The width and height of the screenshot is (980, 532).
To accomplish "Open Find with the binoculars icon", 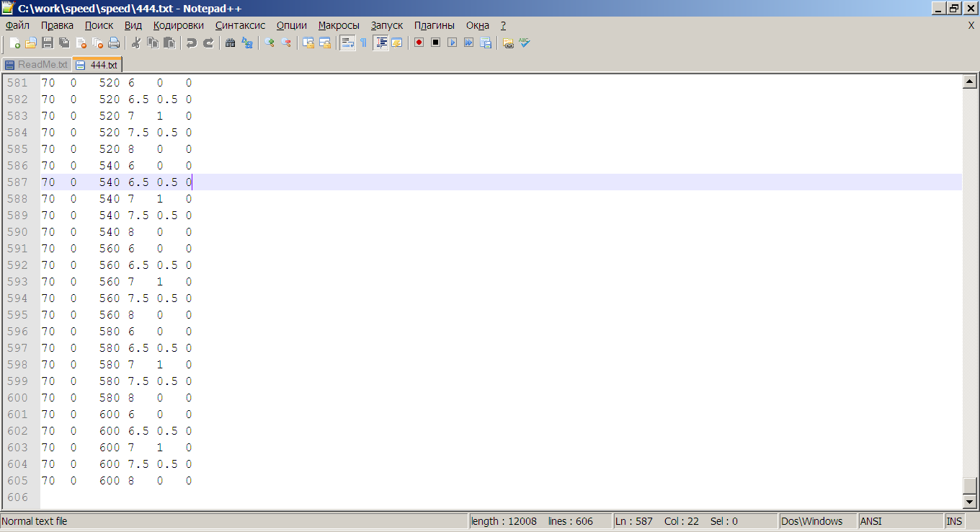I will 230,43.
